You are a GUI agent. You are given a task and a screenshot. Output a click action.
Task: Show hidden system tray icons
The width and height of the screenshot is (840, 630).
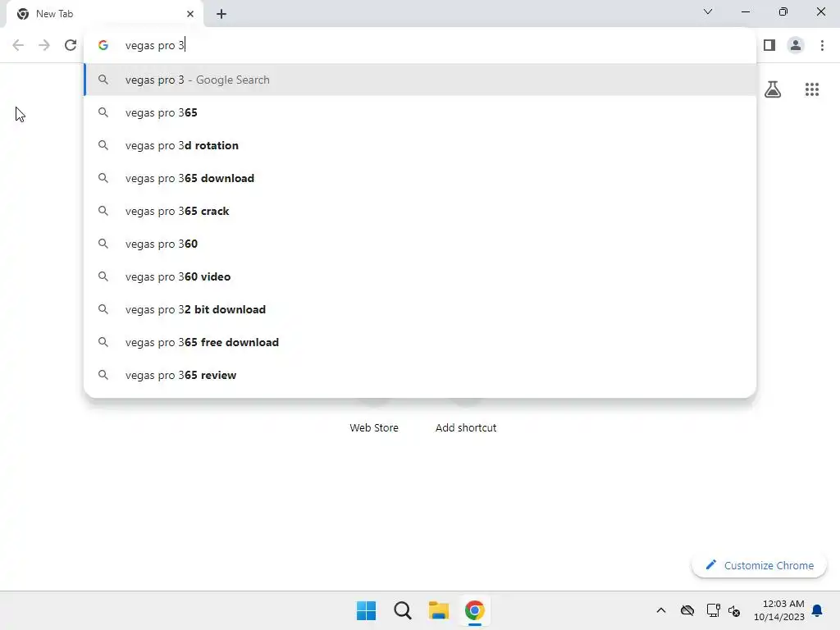pos(661,610)
